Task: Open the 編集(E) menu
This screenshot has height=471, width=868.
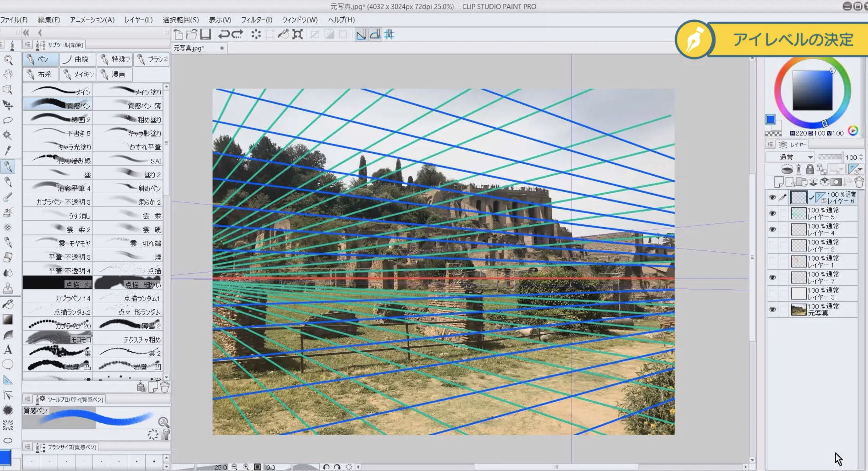Action: coord(49,20)
